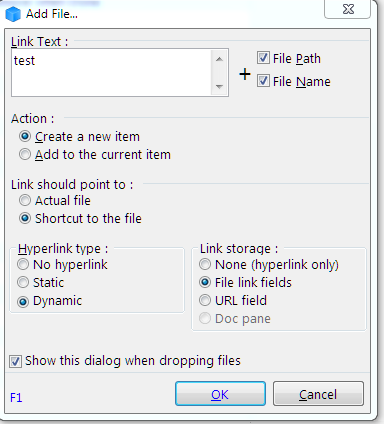Click the plus icon beside Link Text
384x424 pixels.
tap(245, 74)
